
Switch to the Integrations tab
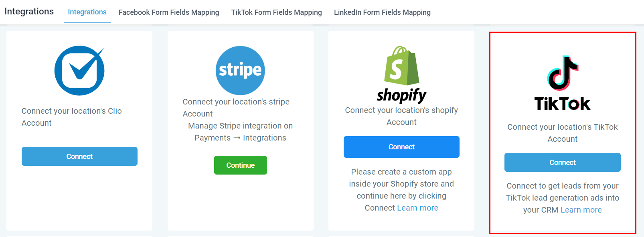click(x=87, y=12)
